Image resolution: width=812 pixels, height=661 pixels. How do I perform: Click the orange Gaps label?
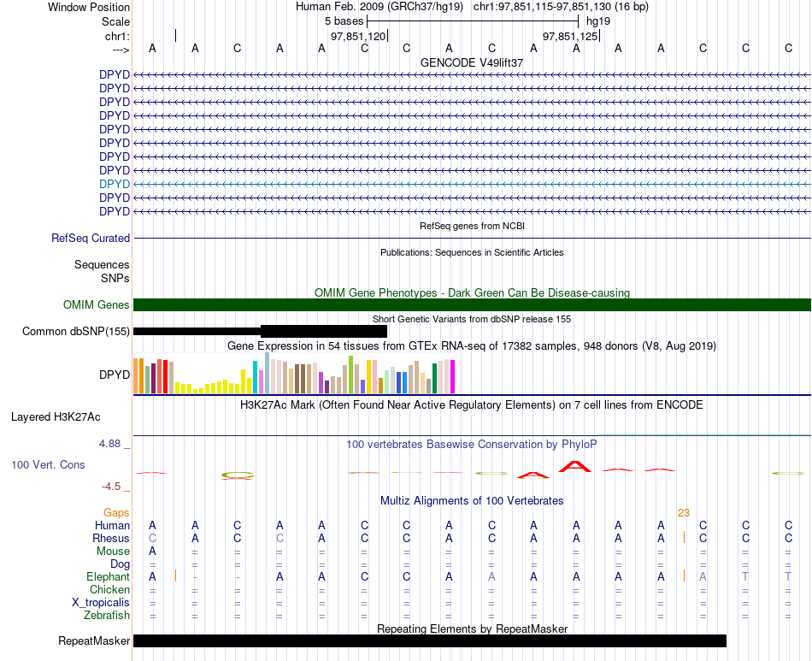pyautogui.click(x=116, y=512)
